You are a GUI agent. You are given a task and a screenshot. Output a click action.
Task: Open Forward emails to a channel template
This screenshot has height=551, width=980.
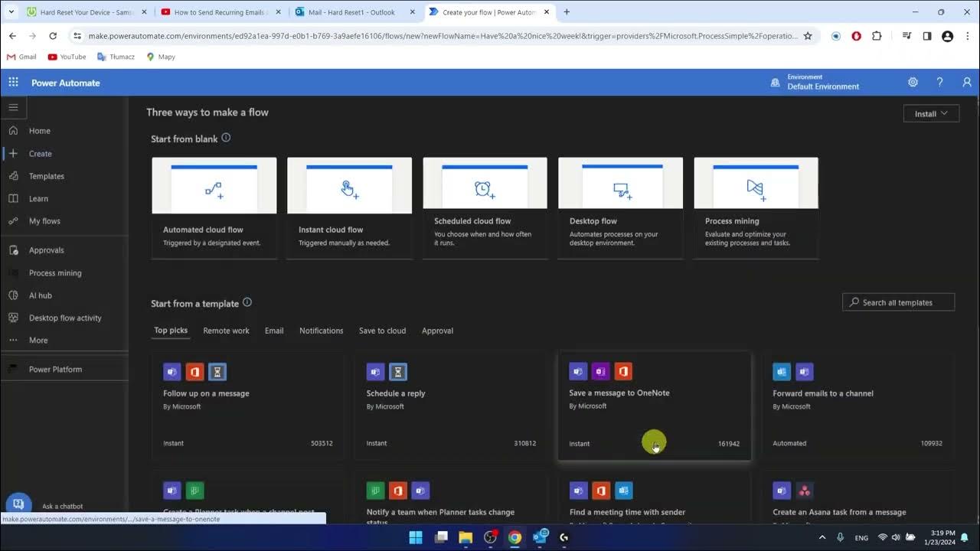pos(858,406)
